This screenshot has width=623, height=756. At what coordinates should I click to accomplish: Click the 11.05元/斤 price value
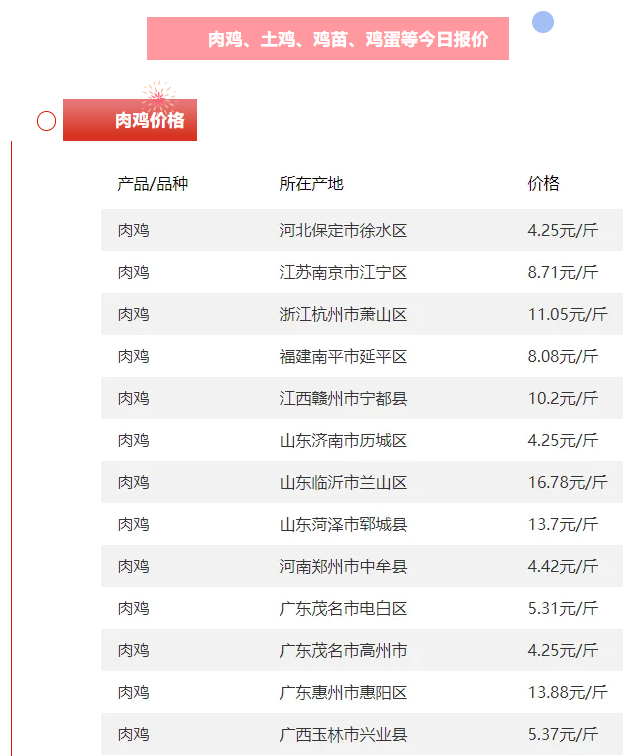(x=567, y=315)
